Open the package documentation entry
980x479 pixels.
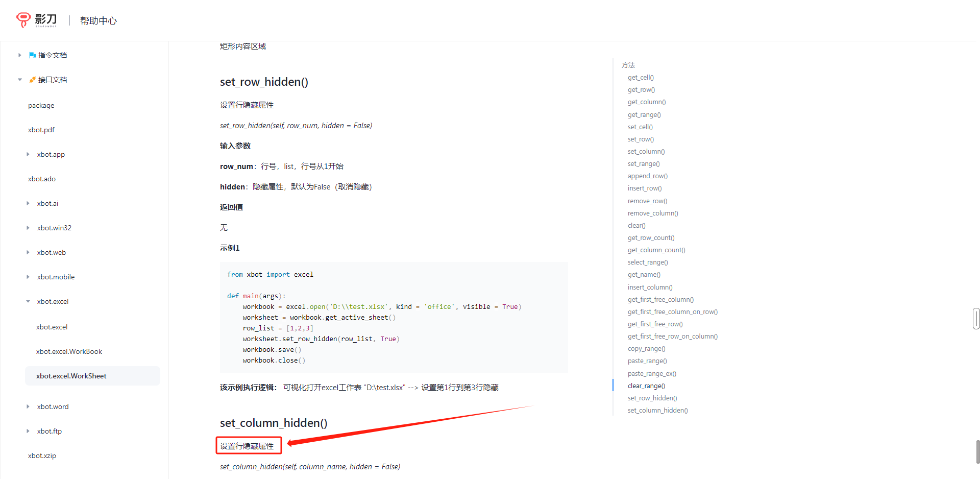tap(41, 105)
